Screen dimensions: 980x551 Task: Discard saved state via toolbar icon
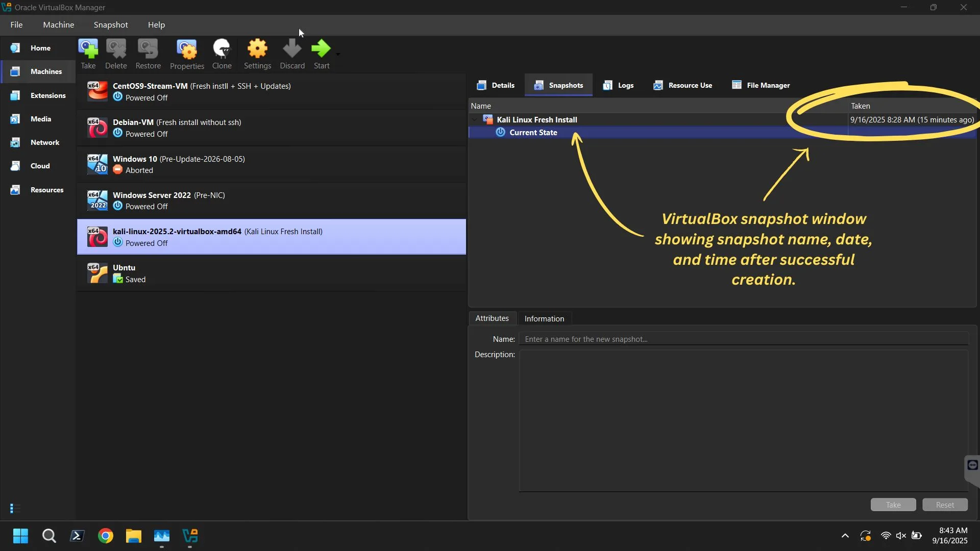(292, 51)
